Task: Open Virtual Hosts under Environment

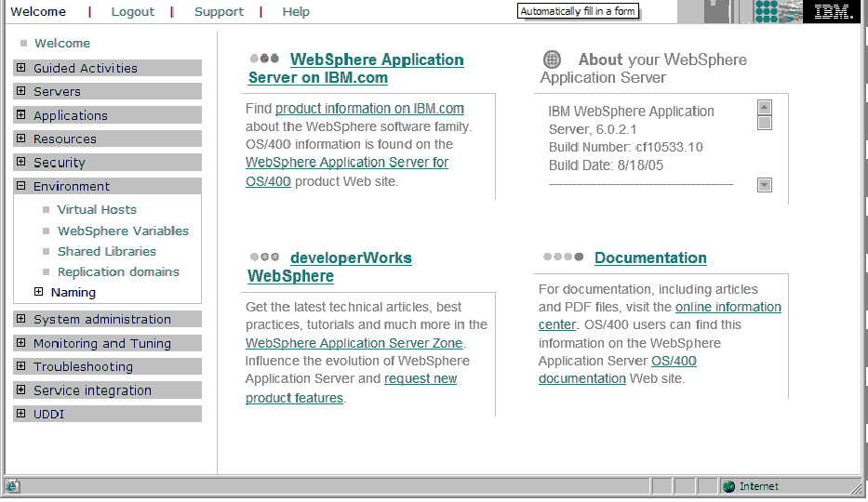Action: pyautogui.click(x=97, y=209)
